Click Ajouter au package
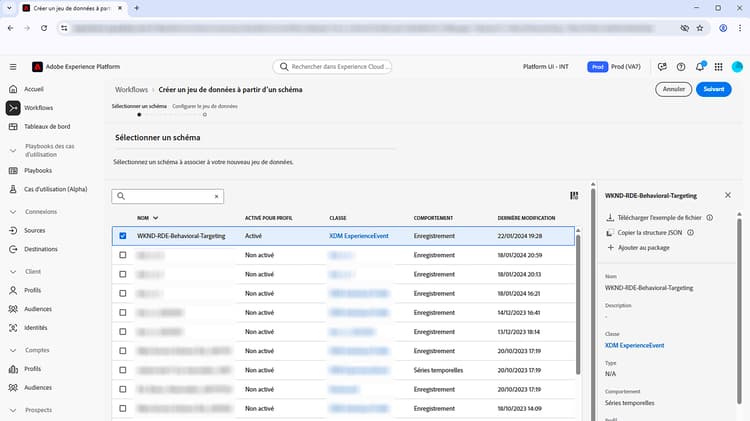The width and height of the screenshot is (750, 421). pos(643,248)
